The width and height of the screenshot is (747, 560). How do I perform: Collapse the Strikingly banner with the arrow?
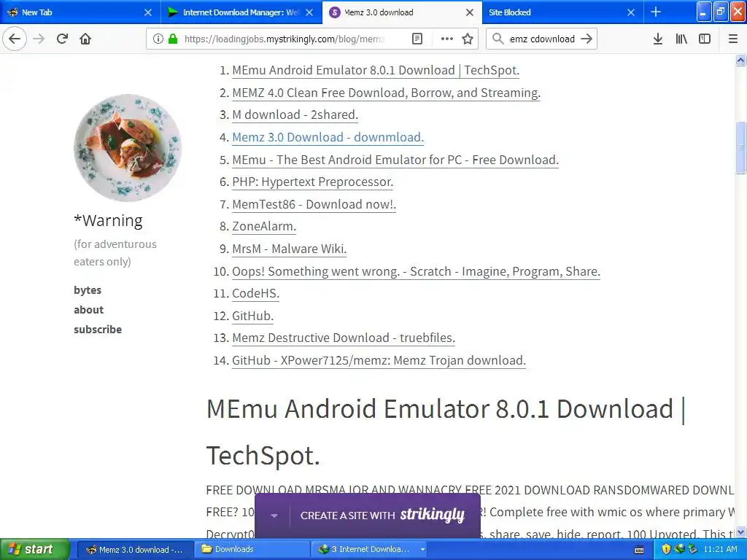(x=274, y=516)
